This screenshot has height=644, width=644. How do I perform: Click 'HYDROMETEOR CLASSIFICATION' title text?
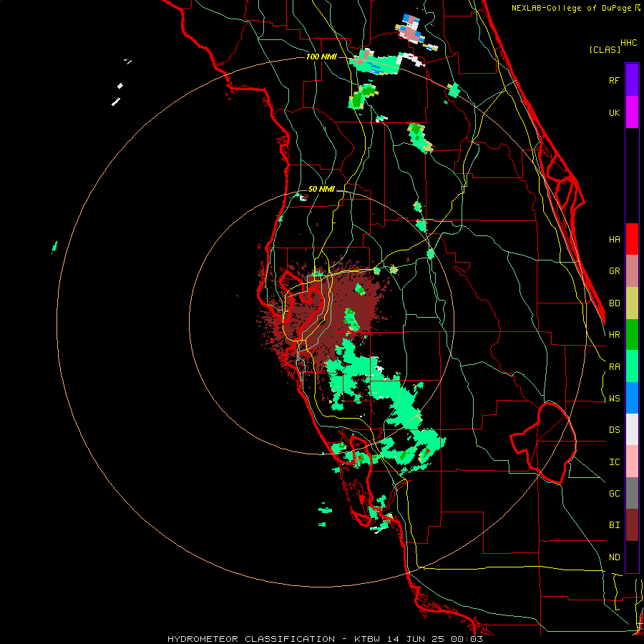tap(251, 639)
